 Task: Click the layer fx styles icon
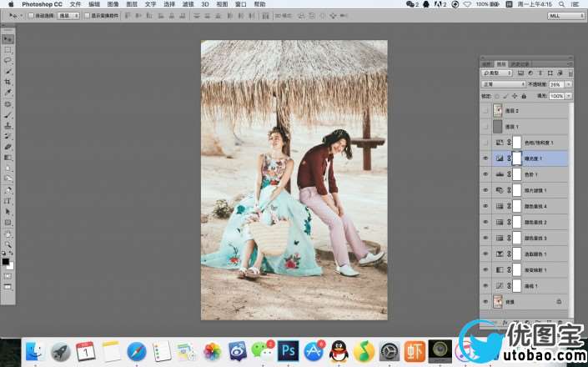[x=505, y=323]
